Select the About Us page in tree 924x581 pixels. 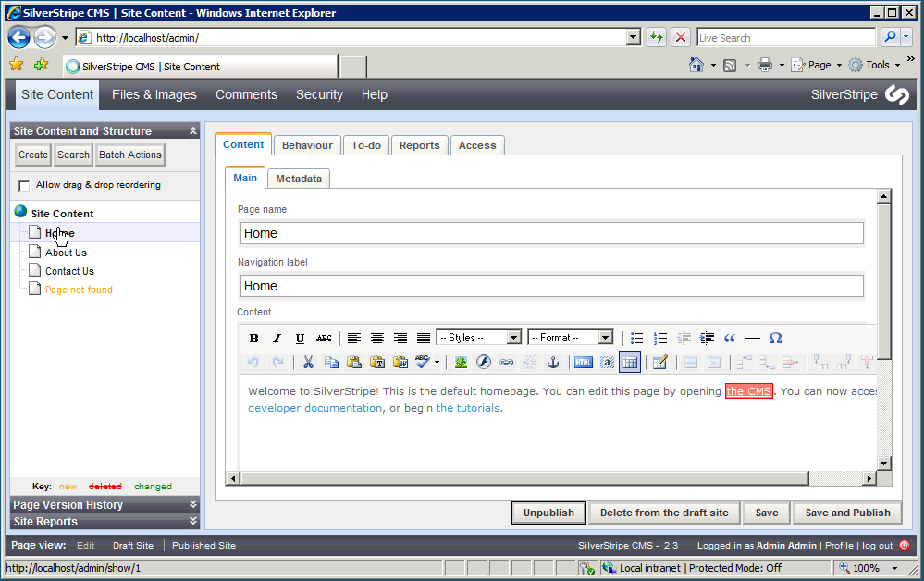pyautogui.click(x=66, y=253)
